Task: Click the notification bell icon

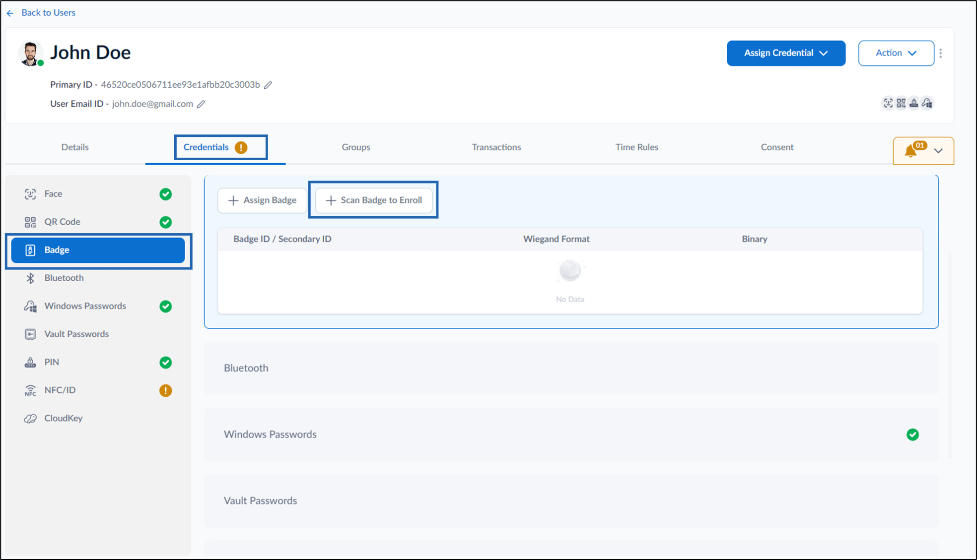Action: tap(910, 151)
